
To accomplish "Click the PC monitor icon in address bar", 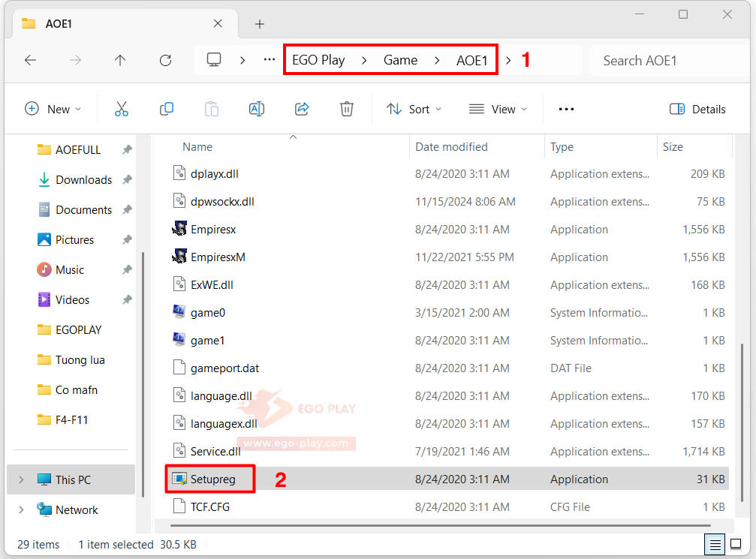I will point(214,60).
